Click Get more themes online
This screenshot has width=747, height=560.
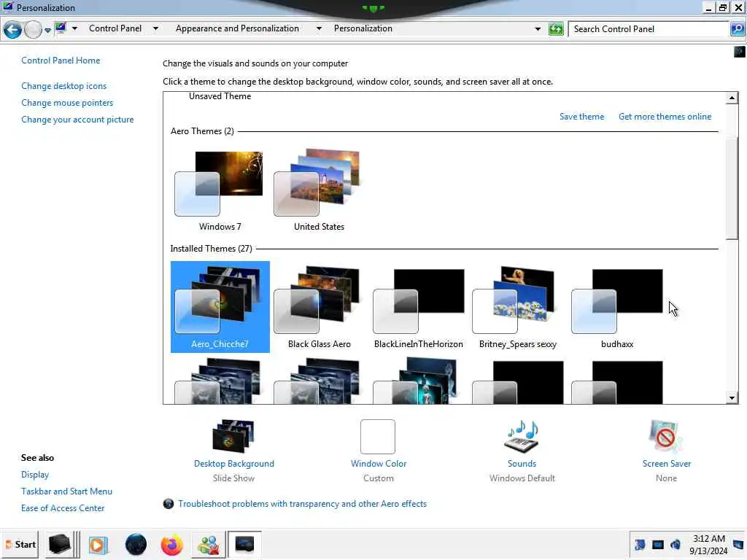click(x=665, y=117)
